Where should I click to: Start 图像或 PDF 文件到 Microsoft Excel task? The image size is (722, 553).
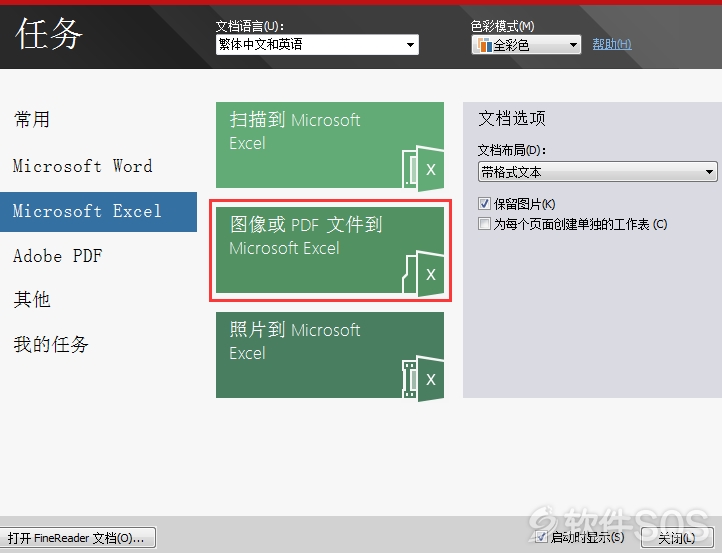click(x=330, y=250)
